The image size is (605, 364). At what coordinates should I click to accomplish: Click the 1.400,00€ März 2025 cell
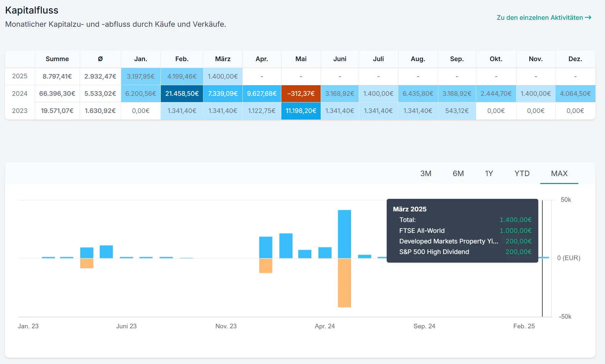tap(223, 76)
